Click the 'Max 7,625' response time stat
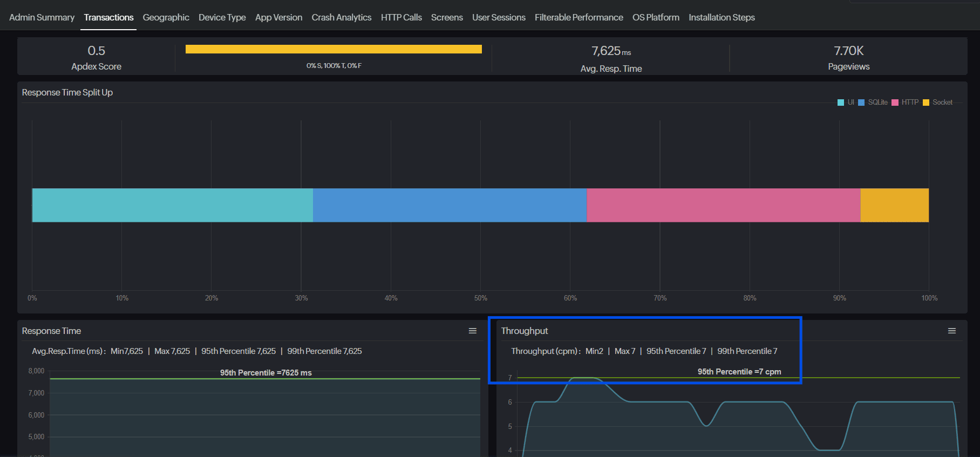 click(x=172, y=351)
